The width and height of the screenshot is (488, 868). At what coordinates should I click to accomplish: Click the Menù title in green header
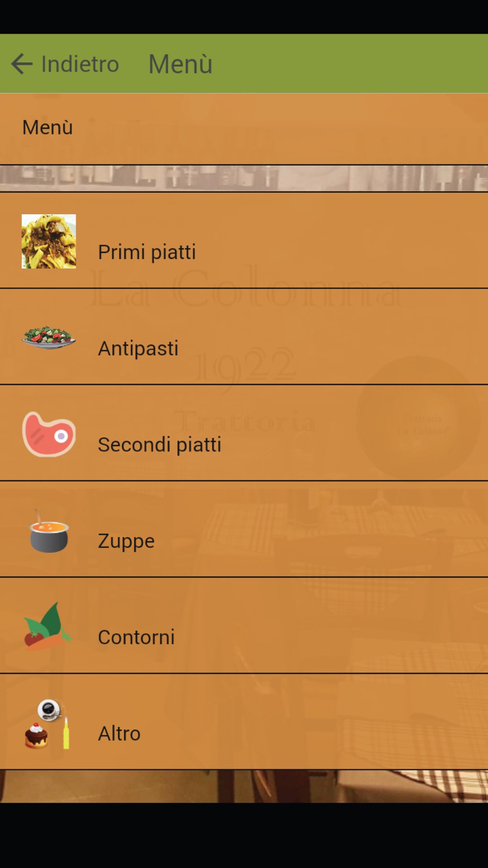coord(180,64)
